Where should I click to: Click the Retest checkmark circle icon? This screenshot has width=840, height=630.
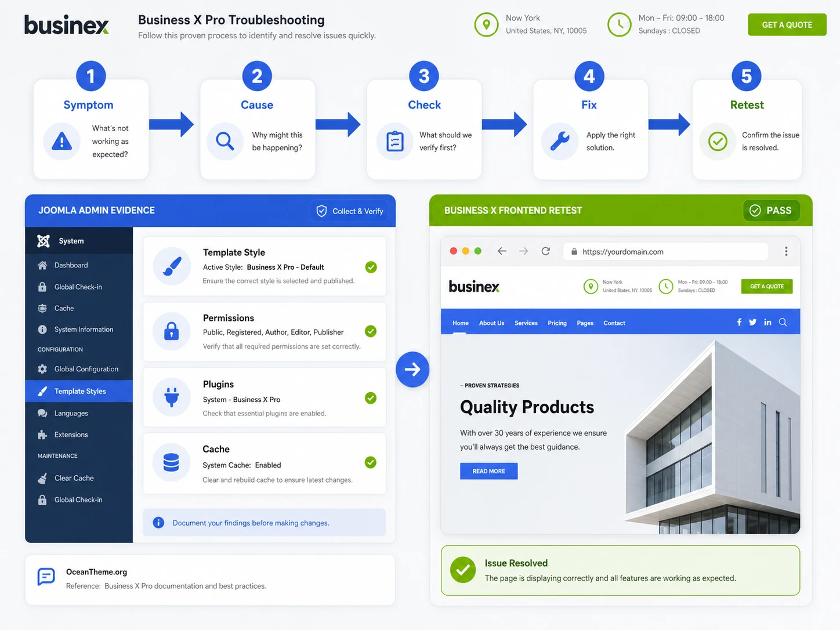click(718, 141)
